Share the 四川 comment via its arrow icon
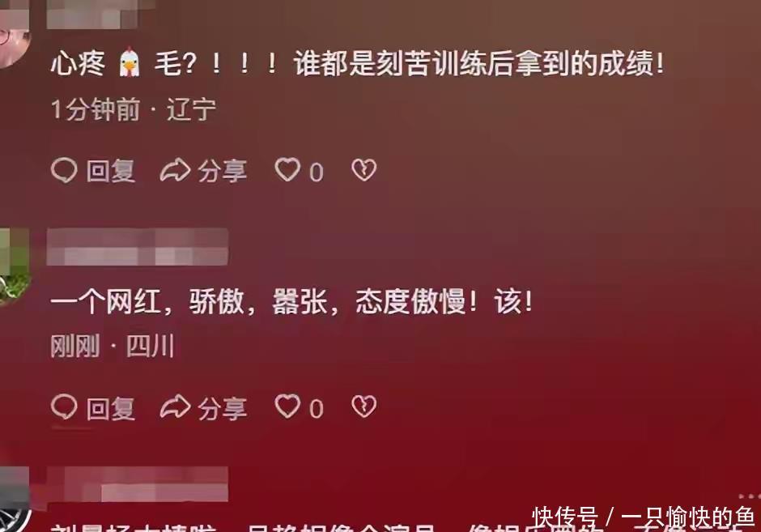 [175, 406]
